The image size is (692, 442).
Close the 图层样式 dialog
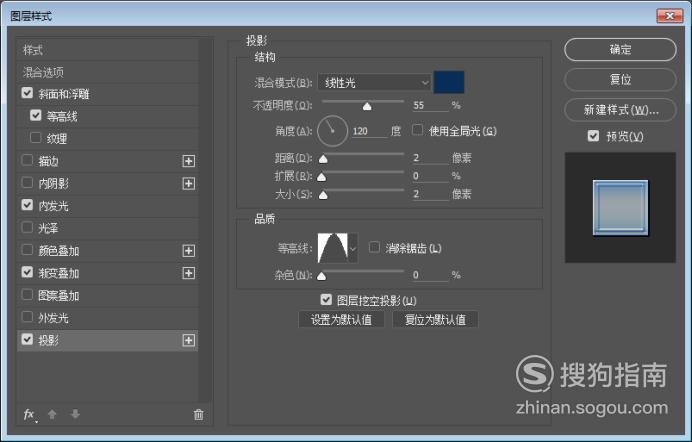tap(669, 16)
